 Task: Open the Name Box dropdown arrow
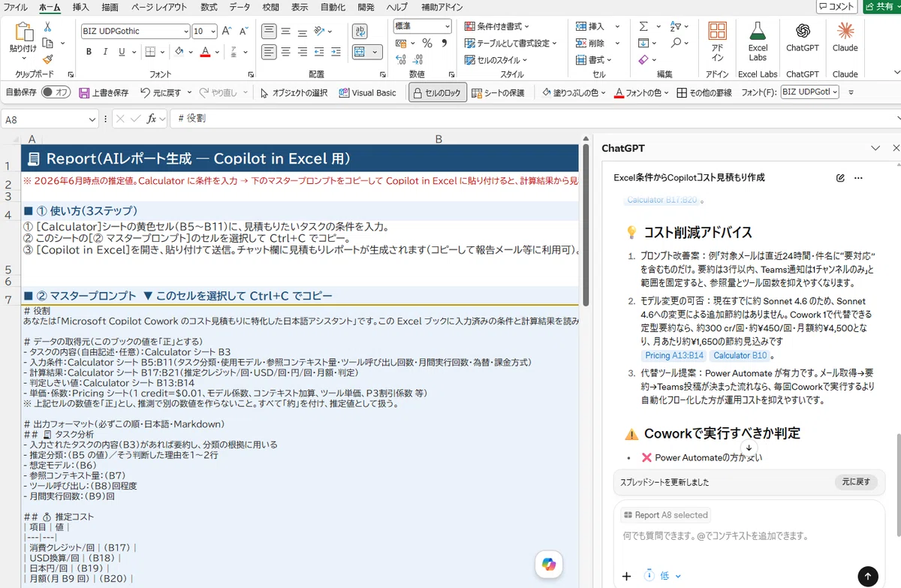tap(93, 119)
